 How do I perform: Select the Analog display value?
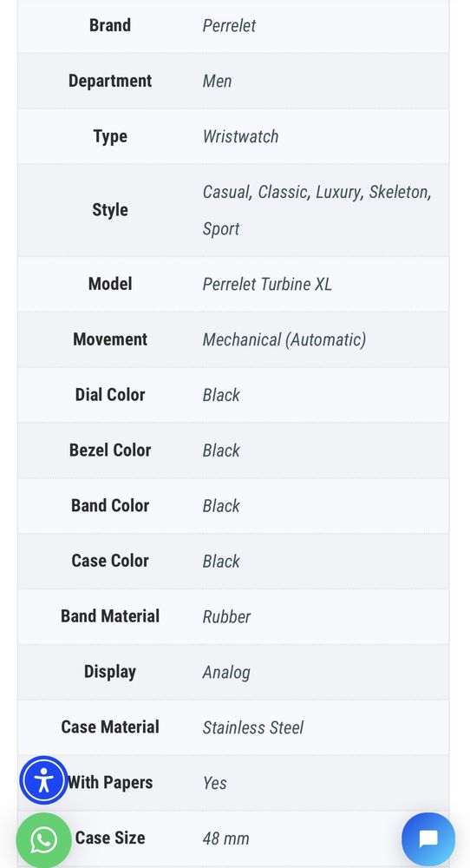[x=226, y=672]
